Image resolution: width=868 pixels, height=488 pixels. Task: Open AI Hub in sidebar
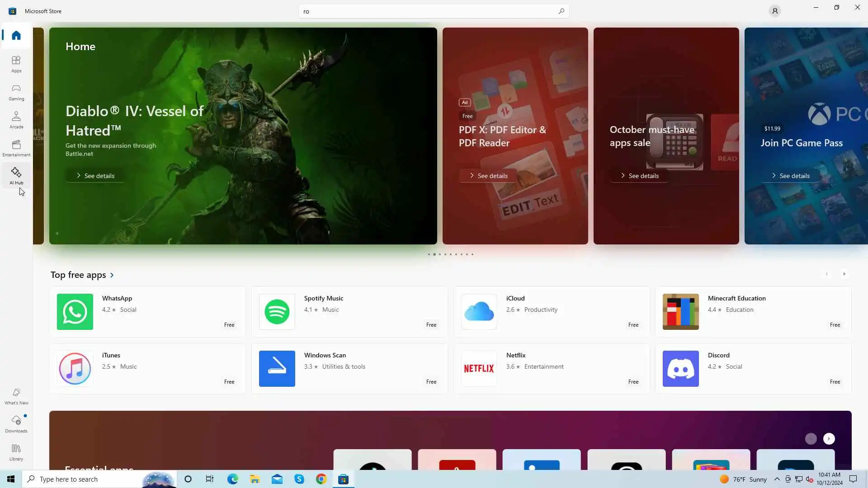(x=16, y=176)
